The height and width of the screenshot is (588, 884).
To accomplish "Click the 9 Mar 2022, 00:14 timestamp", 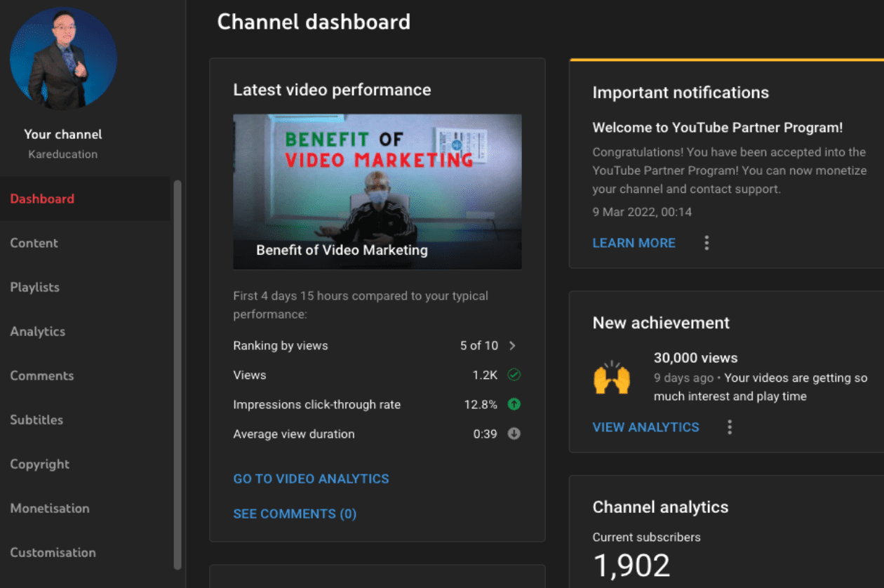I will pos(643,212).
